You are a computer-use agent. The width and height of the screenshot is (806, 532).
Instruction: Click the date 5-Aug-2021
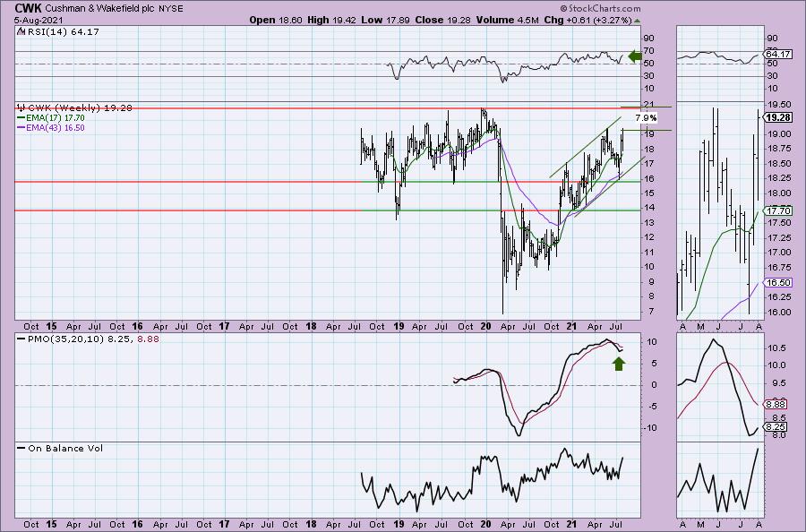click(39, 20)
